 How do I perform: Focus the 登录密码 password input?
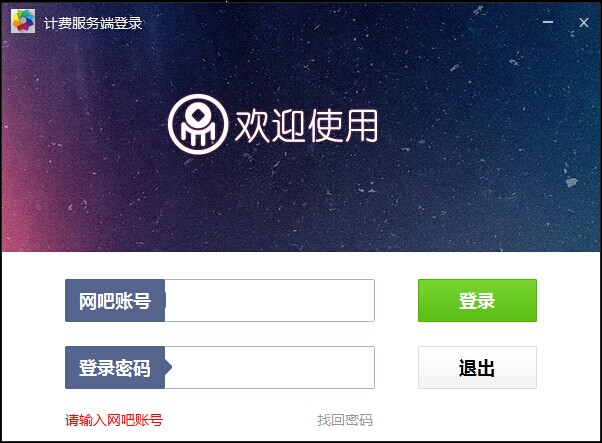[x=270, y=367]
